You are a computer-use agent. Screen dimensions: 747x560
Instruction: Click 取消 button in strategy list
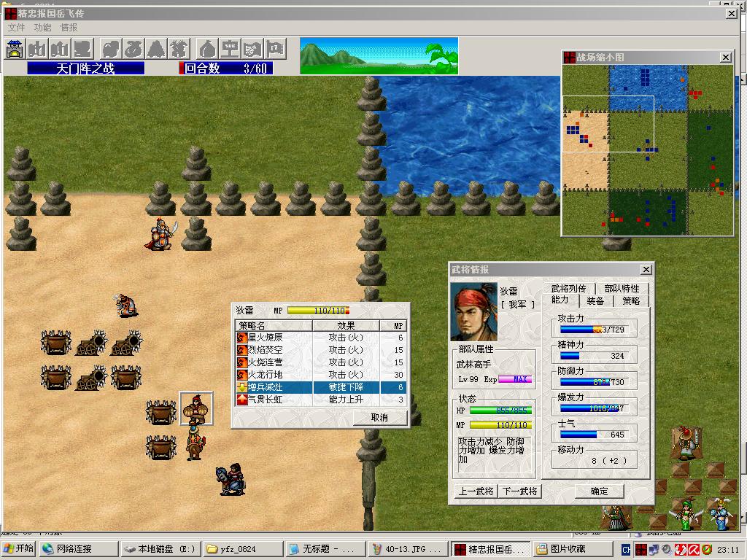[x=379, y=418]
